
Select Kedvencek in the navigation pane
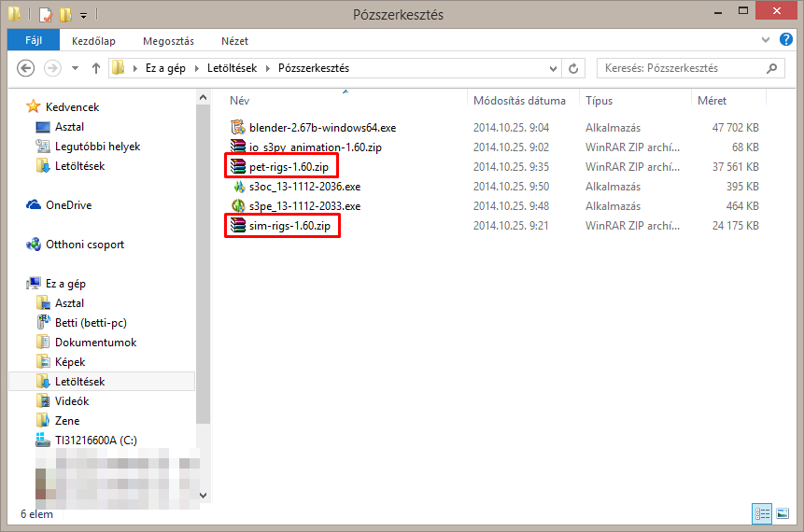pyautogui.click(x=72, y=107)
